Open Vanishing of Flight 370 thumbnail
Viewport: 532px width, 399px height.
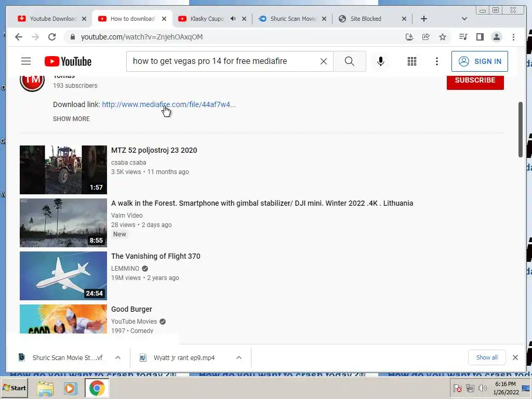click(63, 275)
